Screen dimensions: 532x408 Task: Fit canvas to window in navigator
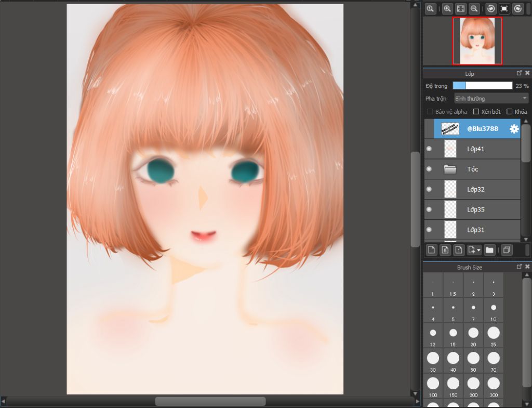pos(461,9)
